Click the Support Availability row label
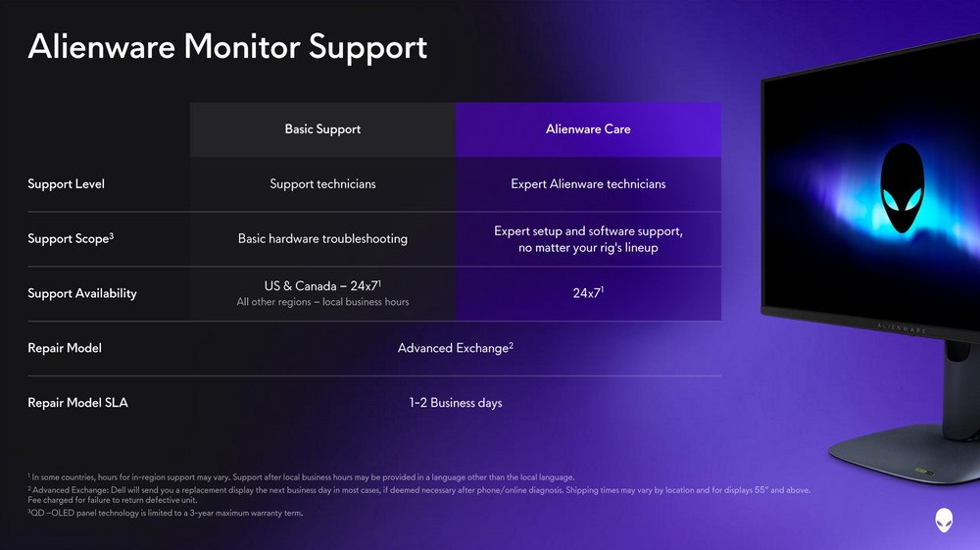The width and height of the screenshot is (980, 550). [82, 293]
